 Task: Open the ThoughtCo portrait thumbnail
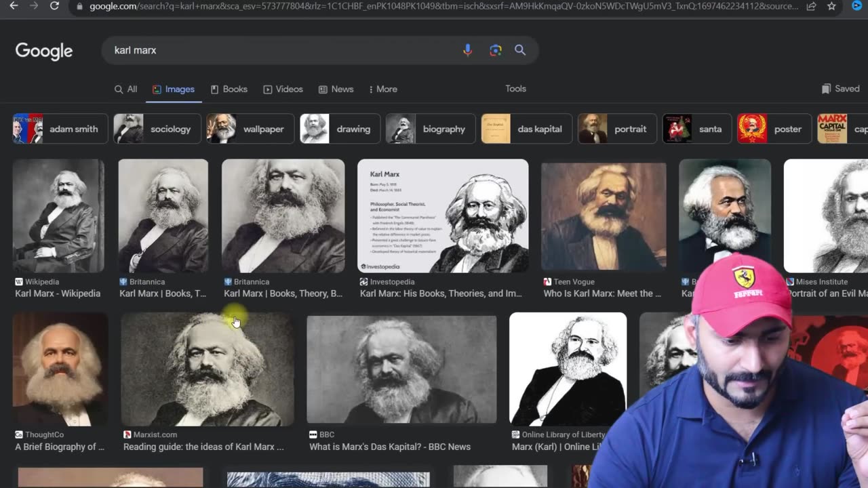click(x=60, y=369)
